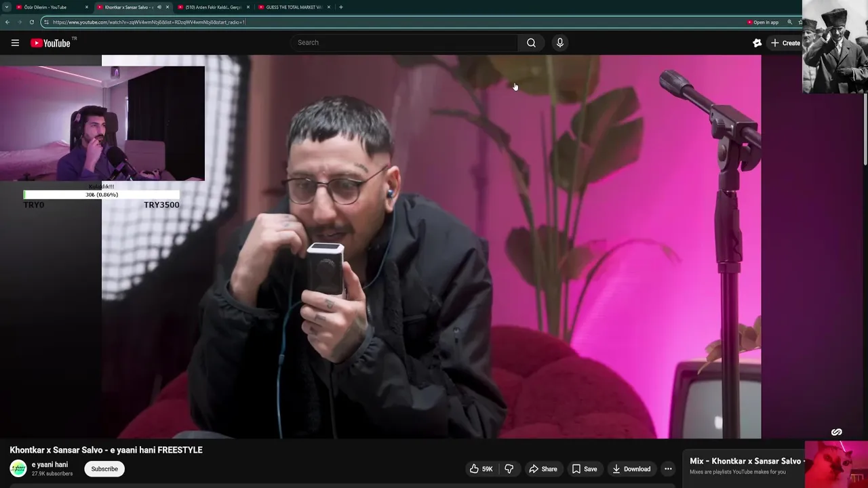Mute the Khontkar tab's audio speaker icon
Screen dimensions: 868x488
click(x=159, y=7)
